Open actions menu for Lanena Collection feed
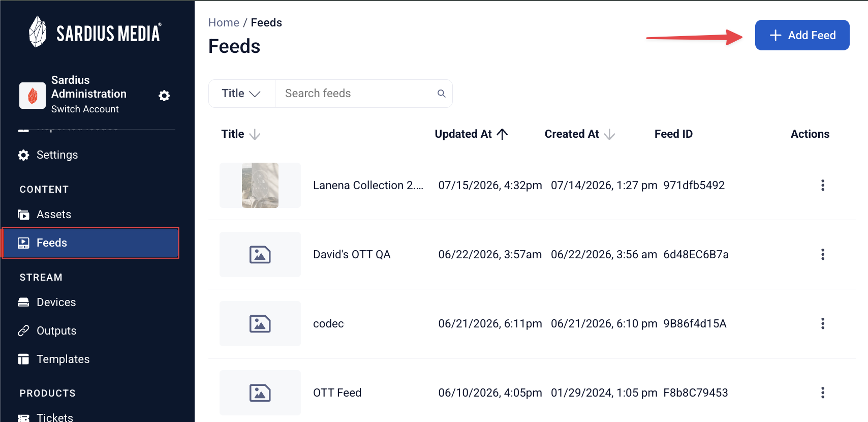Image resolution: width=868 pixels, height=422 pixels. (823, 185)
